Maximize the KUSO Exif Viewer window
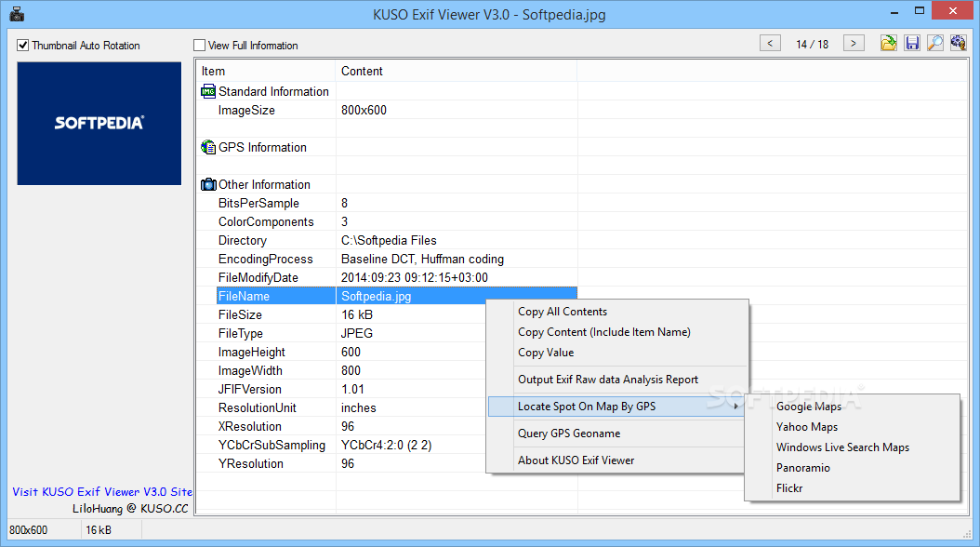This screenshot has height=547, width=980. coord(919,11)
